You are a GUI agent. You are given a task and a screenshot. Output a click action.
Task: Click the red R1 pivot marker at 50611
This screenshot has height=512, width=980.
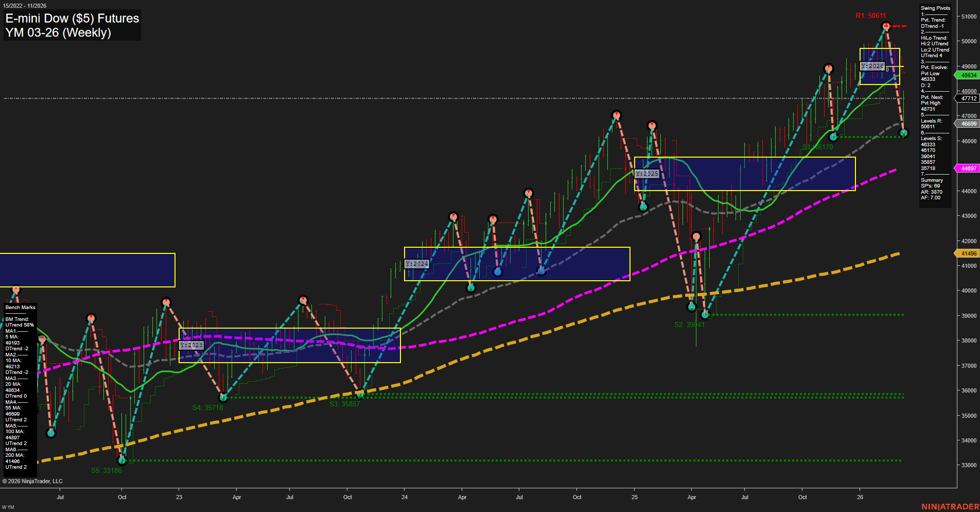pos(885,24)
